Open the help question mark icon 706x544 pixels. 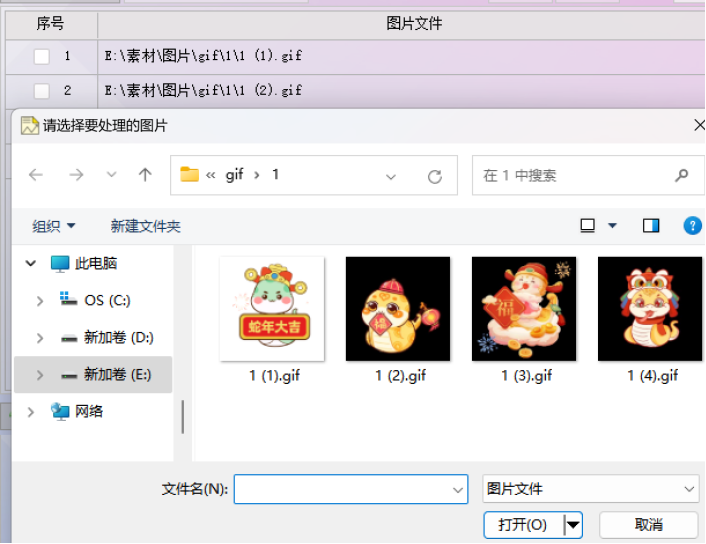(x=692, y=226)
